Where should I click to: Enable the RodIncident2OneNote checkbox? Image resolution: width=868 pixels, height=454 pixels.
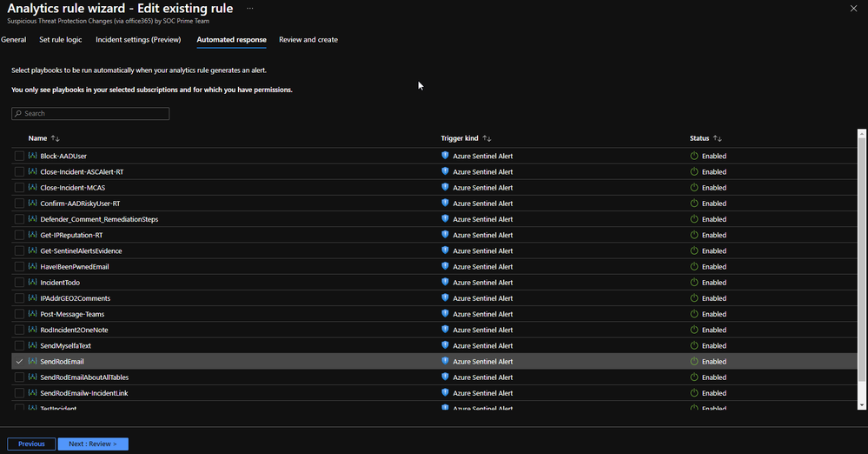coord(19,330)
